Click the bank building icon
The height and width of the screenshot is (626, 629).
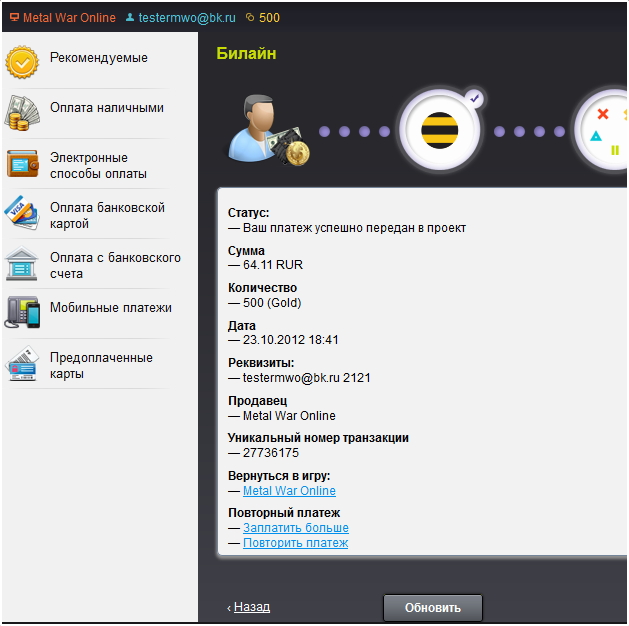click(22, 263)
